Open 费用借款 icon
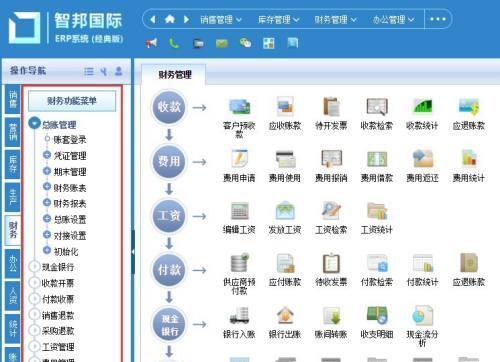Viewport: 500px width, 362px height. pos(377,159)
